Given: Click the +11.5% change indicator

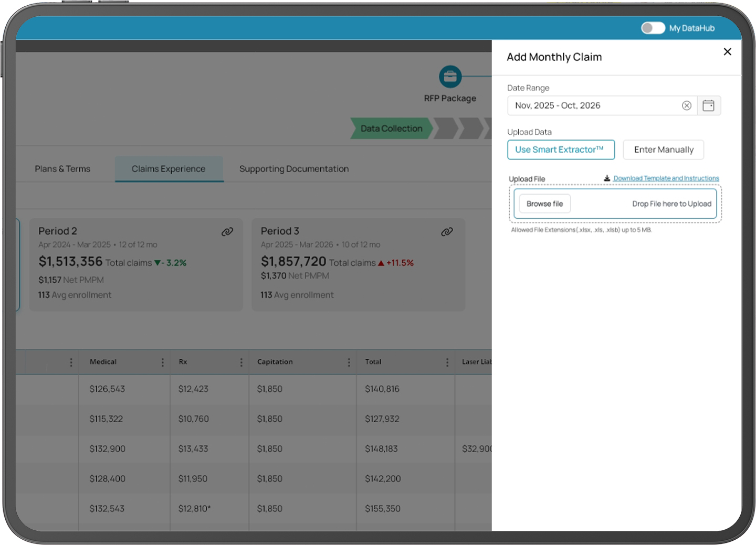Looking at the screenshot, I should click(396, 263).
